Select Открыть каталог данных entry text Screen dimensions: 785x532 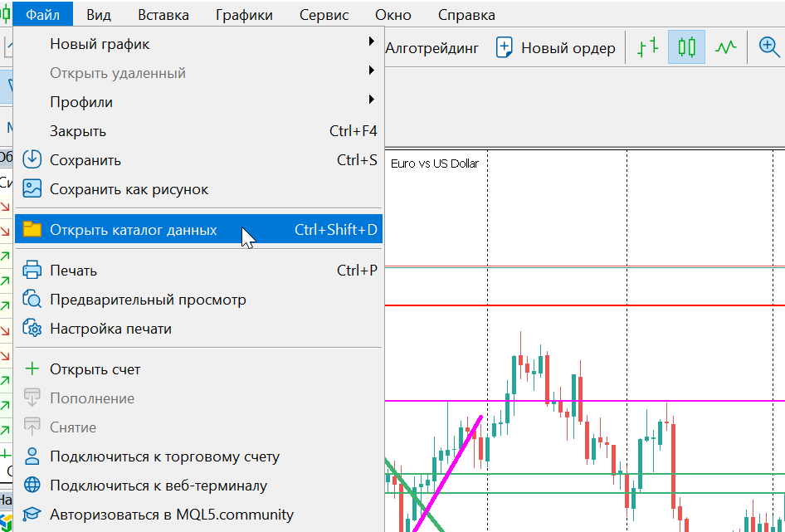coord(133,230)
